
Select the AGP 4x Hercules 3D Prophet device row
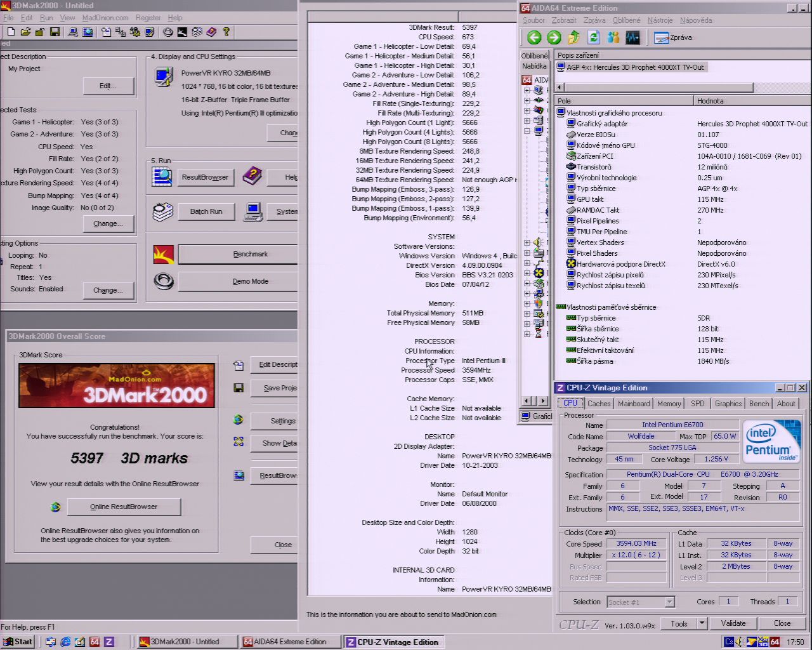point(631,67)
